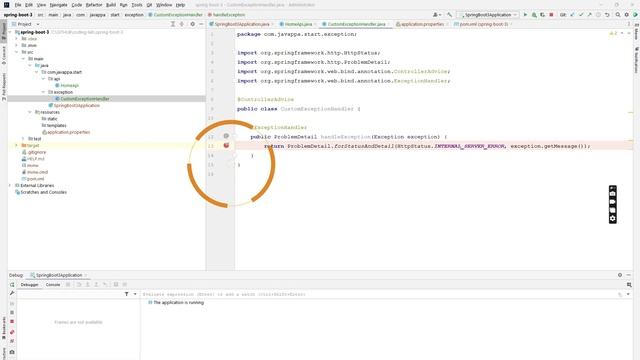Click Project panel options gear icon

[193, 24]
